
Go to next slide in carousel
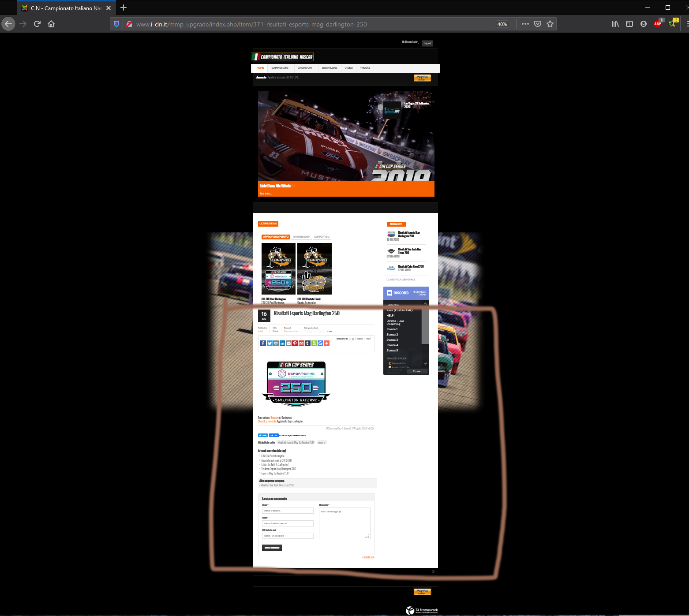coord(428,141)
